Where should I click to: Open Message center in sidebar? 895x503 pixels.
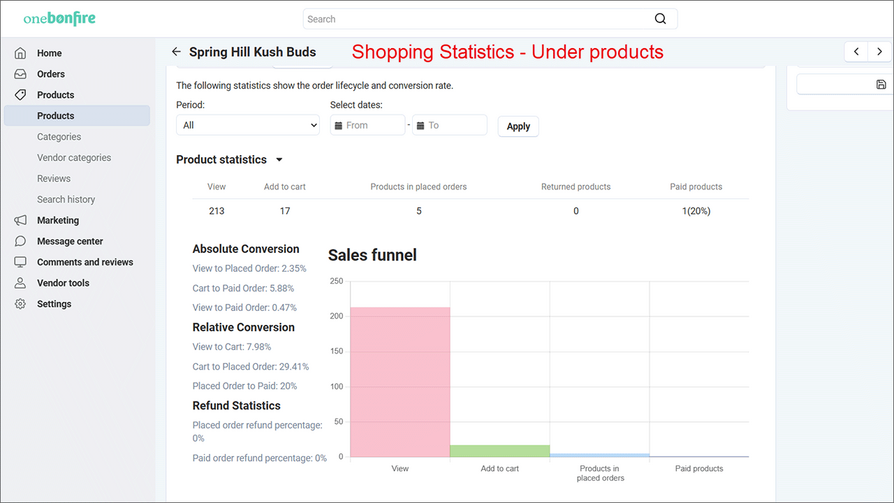click(x=69, y=241)
